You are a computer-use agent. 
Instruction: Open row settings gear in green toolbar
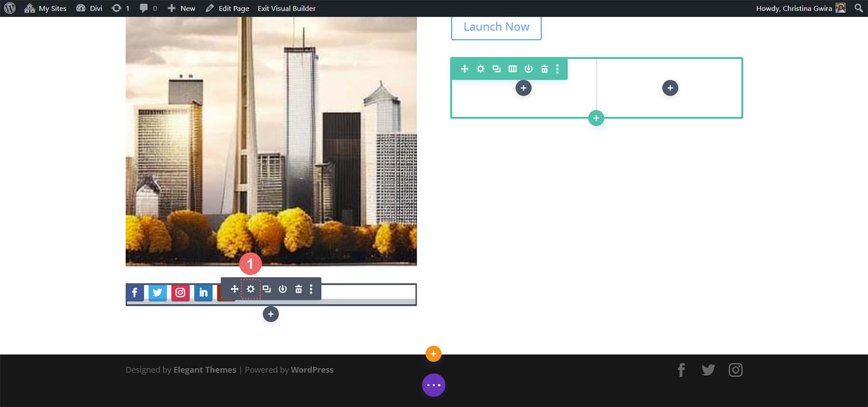click(480, 69)
